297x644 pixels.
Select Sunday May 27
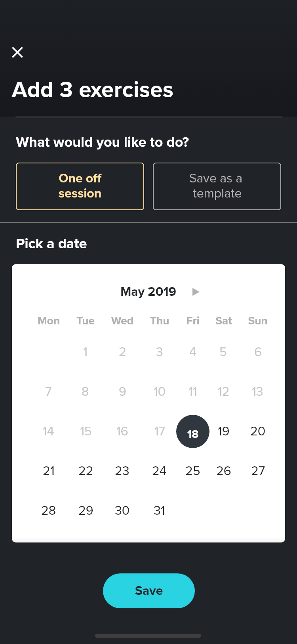(x=258, y=471)
